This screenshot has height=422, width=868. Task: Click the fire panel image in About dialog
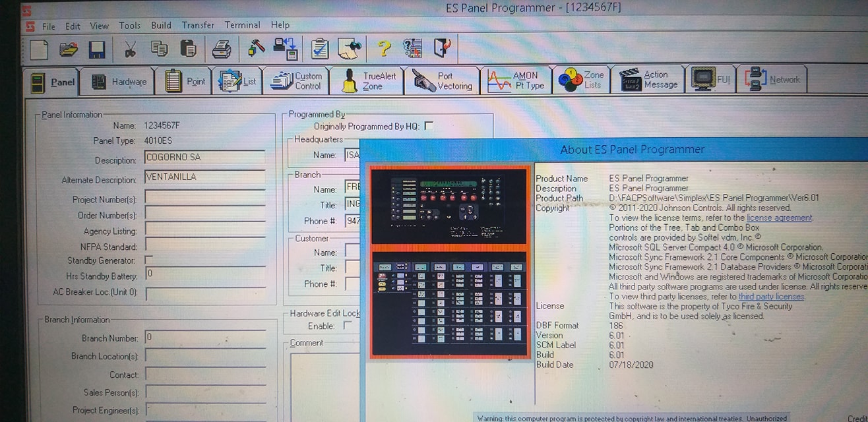point(449,262)
